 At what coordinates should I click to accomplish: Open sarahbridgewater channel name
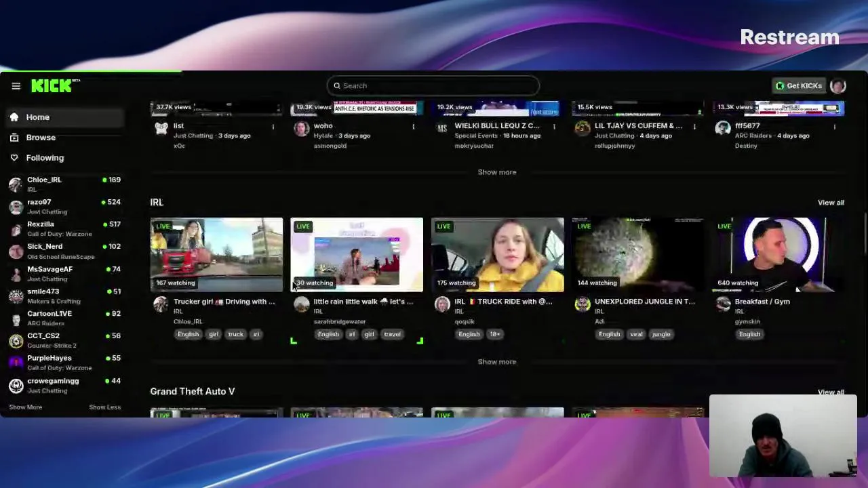(340, 322)
